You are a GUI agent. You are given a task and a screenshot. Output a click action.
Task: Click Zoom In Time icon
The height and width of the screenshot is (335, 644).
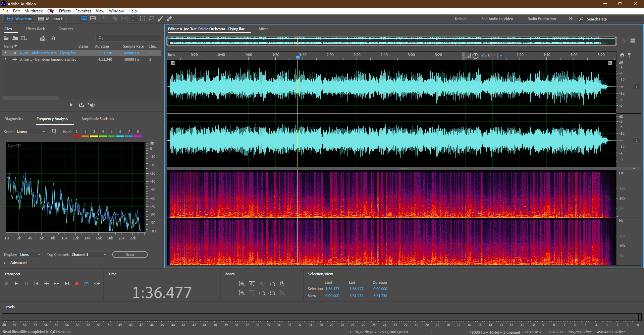pyautogui.click(x=252, y=284)
